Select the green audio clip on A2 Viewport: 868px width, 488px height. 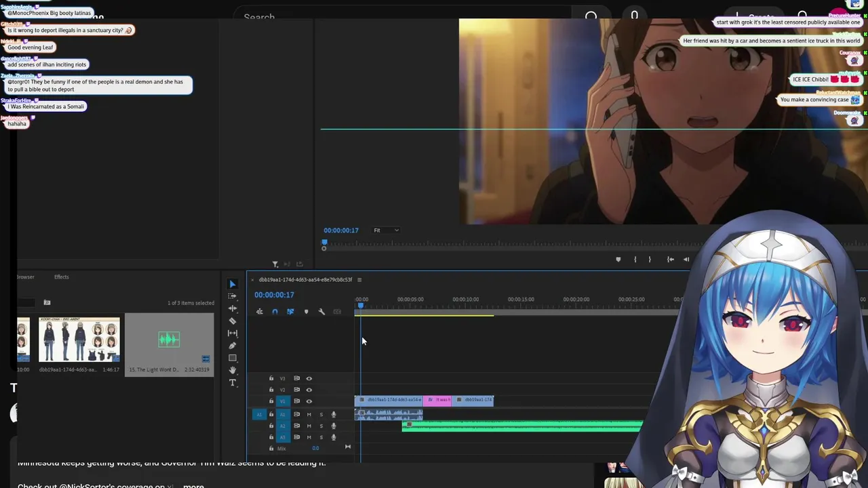pyautogui.click(x=522, y=426)
